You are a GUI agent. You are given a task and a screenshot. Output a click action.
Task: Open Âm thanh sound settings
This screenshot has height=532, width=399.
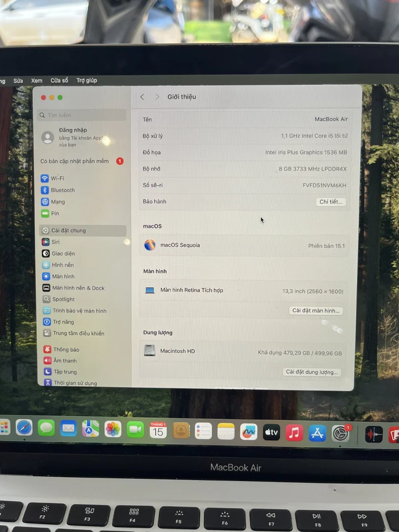pyautogui.click(x=64, y=361)
